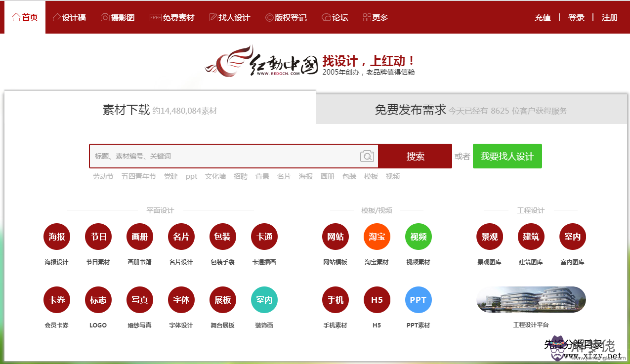Open the orange 淘宝 materials icon
The image size is (630, 364).
point(377,237)
